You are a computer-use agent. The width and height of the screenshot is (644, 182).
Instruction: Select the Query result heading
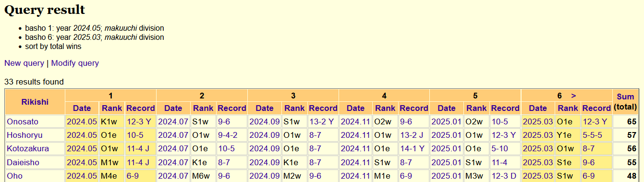pos(45,10)
